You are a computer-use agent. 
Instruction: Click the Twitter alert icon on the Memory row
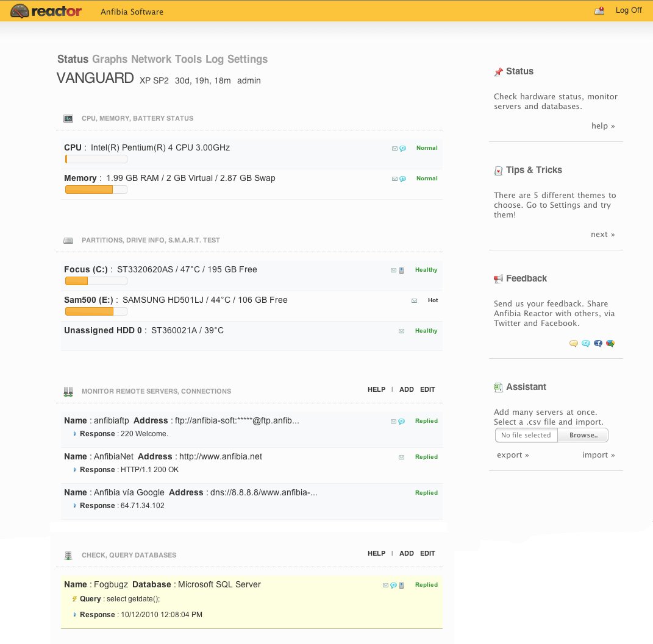(402, 179)
